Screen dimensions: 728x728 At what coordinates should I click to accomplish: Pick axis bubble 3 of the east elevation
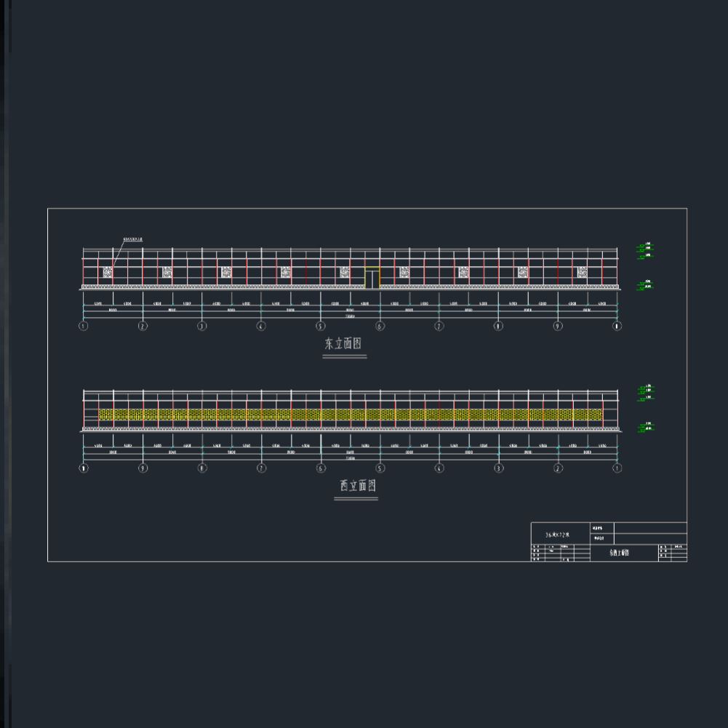tap(201, 326)
